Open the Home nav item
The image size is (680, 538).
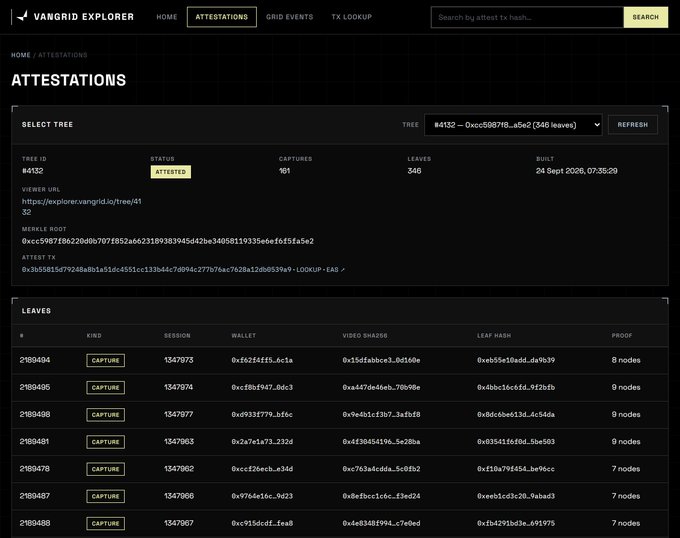click(167, 17)
